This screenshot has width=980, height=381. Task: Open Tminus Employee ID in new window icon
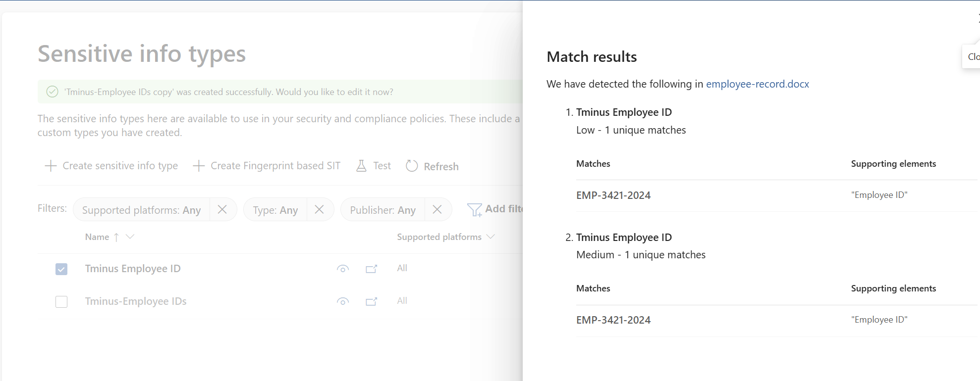(371, 269)
